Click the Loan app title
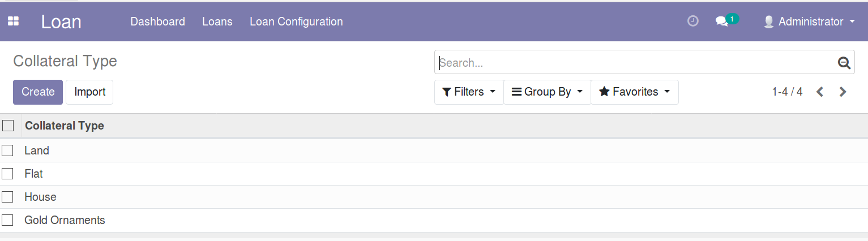 coord(61,21)
